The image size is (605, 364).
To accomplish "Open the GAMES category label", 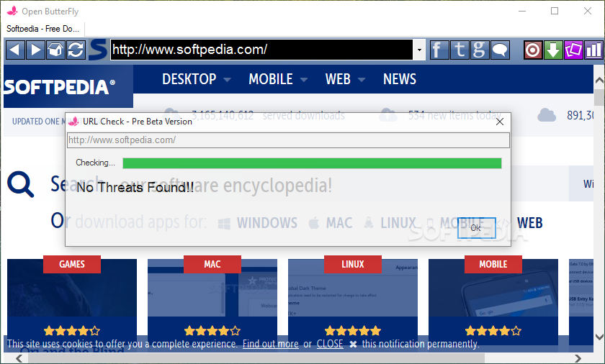I will [72, 264].
